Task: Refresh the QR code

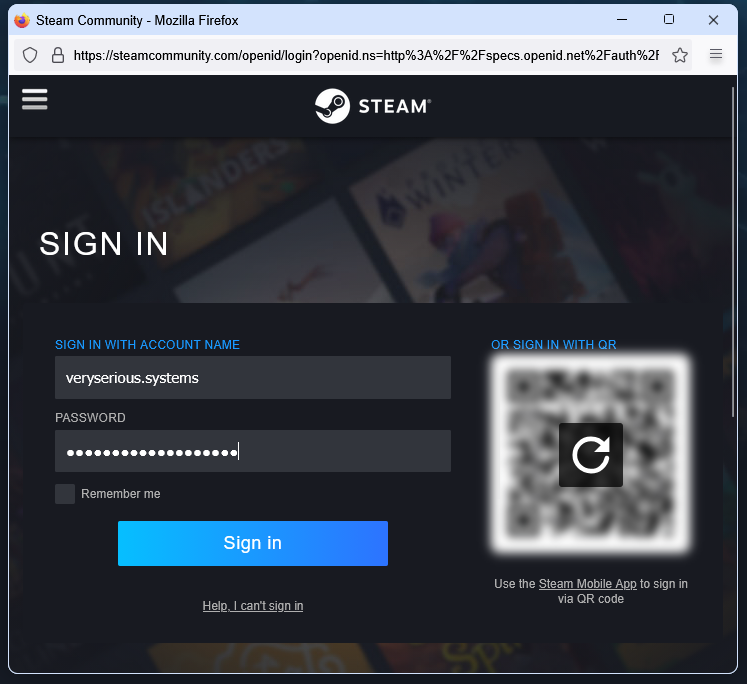Action: click(x=591, y=455)
